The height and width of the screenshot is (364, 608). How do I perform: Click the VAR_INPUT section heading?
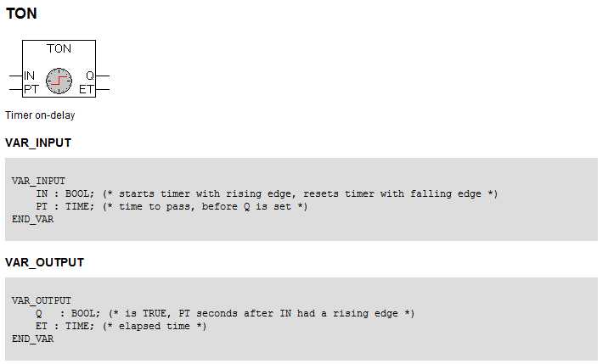point(38,143)
